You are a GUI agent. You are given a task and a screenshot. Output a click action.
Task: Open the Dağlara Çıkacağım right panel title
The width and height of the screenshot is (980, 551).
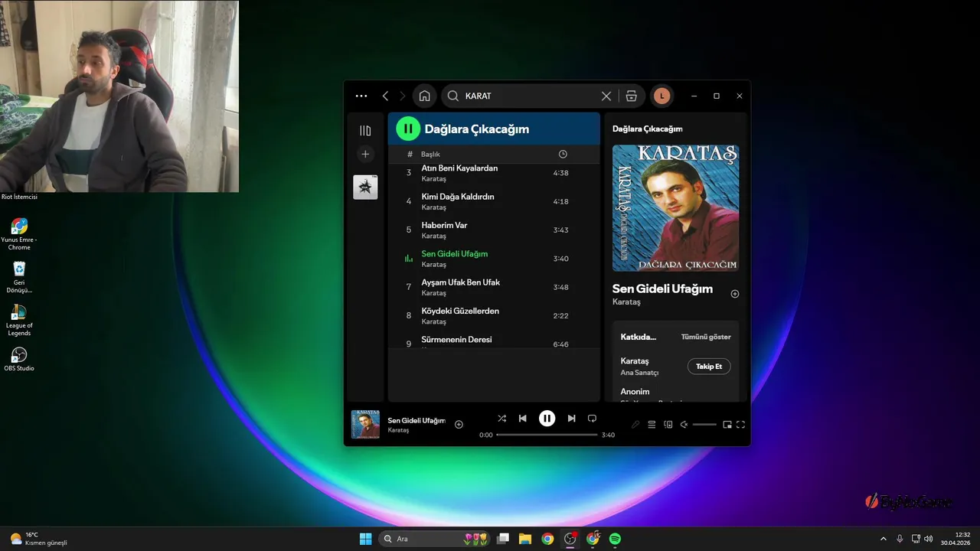[647, 129]
